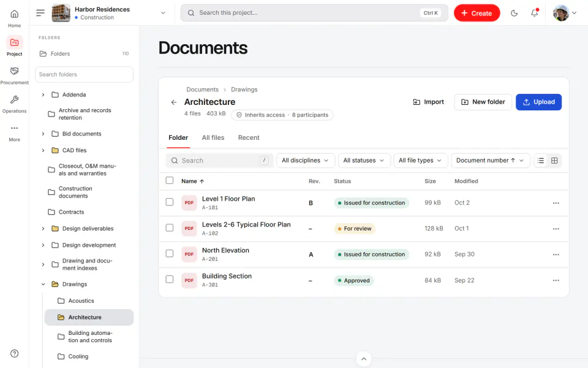Open Operations wrench icon
588x368 pixels.
14,99
